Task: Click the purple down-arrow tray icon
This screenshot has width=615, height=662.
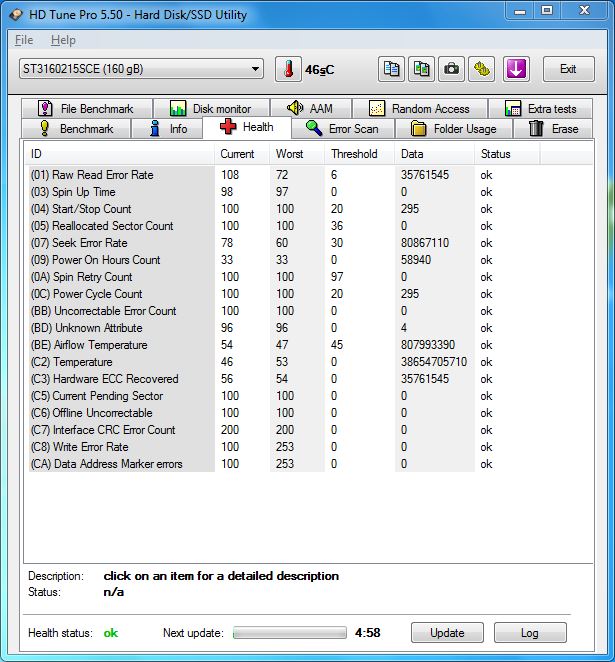Action: [x=516, y=69]
